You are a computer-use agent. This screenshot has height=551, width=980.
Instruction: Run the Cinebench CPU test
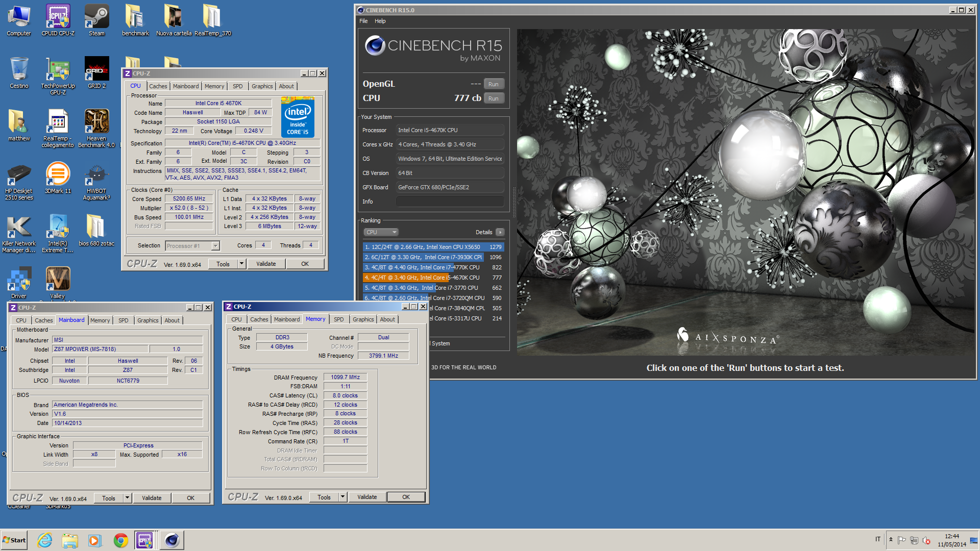point(494,98)
